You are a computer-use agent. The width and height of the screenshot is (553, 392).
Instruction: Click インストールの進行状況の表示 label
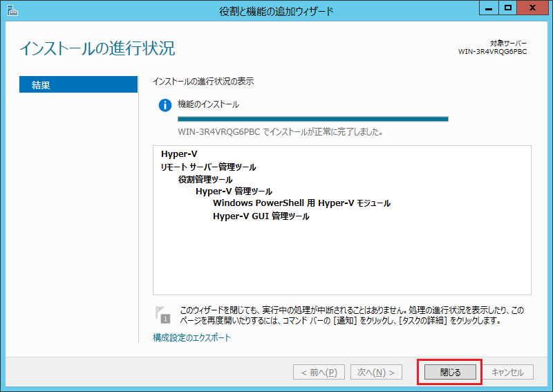click(x=203, y=82)
